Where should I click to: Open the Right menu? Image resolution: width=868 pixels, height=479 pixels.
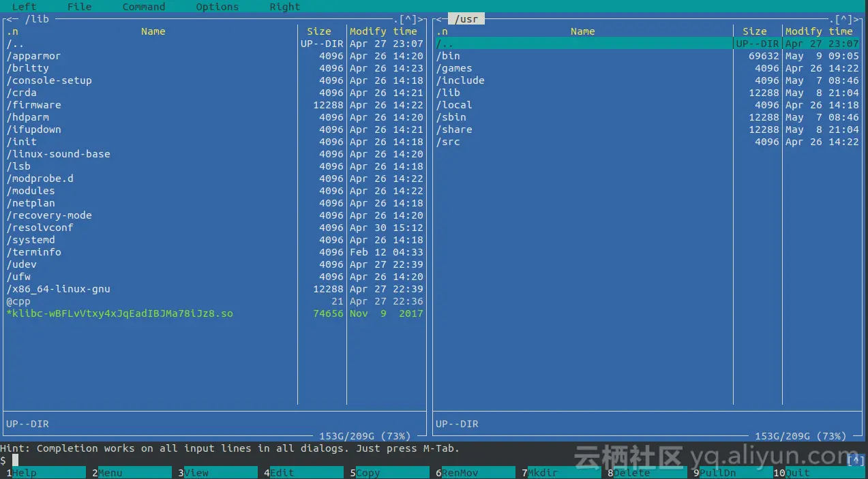285,7
